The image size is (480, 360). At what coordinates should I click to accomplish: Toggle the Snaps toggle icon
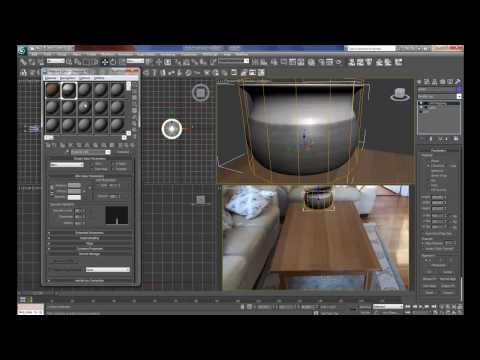[x=177, y=62]
